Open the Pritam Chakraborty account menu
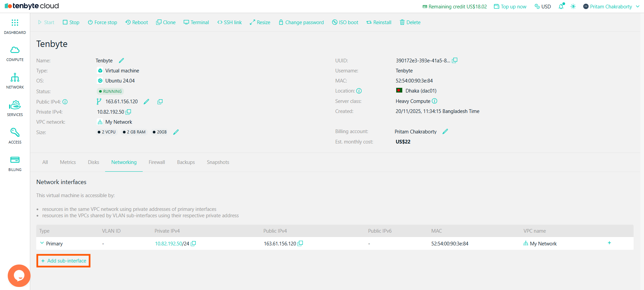 tap(611, 6)
